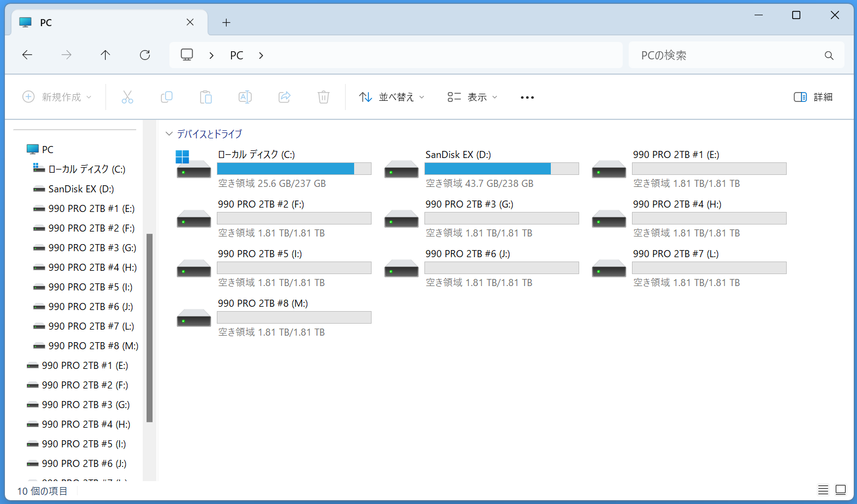Go forward with the right arrow button

[x=66, y=54]
